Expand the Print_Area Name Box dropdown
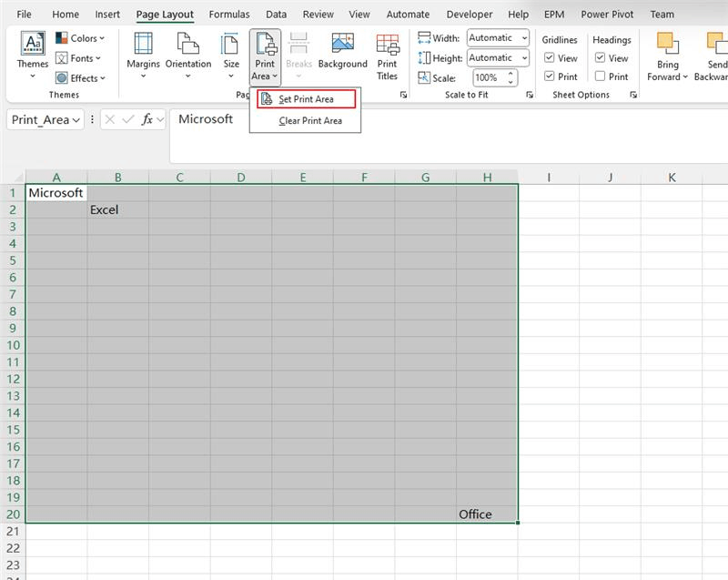The image size is (728, 580). (76, 120)
